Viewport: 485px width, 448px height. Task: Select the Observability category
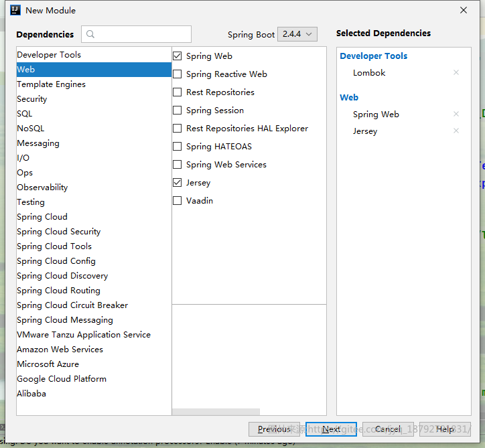(94, 188)
